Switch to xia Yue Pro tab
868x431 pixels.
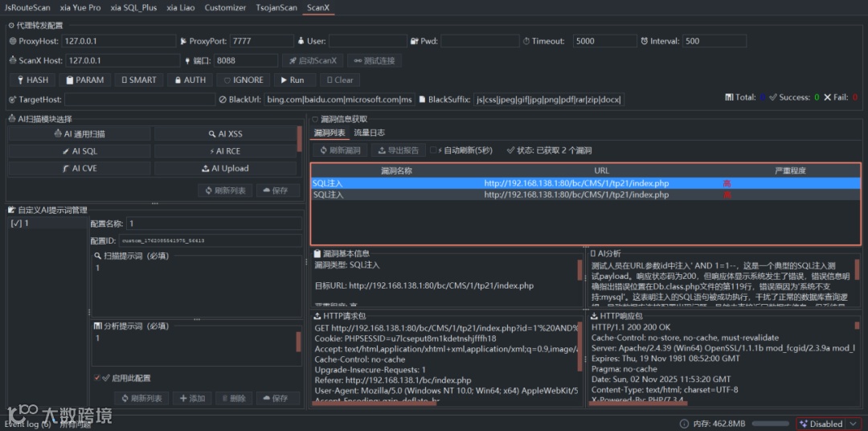[80, 8]
